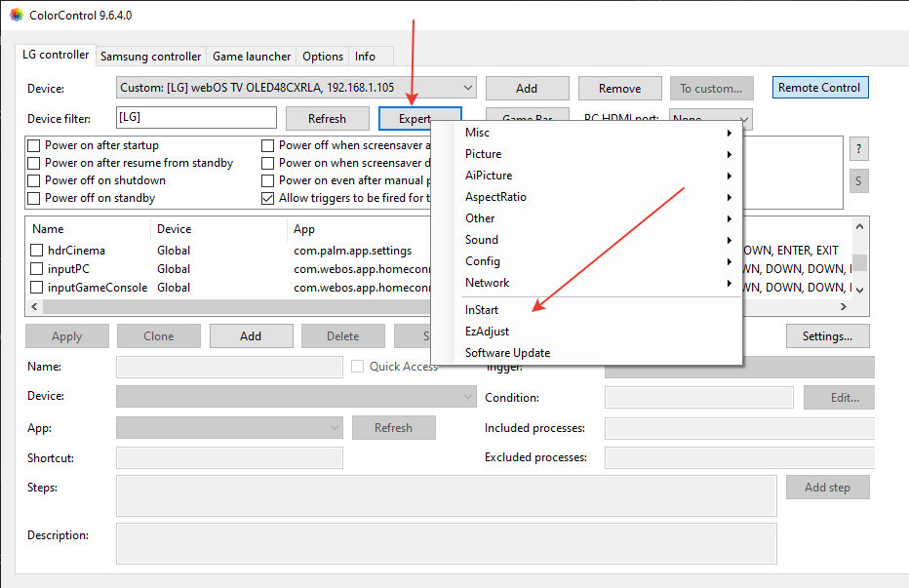
Task: Select InStart from the Expert menu
Action: point(482,310)
